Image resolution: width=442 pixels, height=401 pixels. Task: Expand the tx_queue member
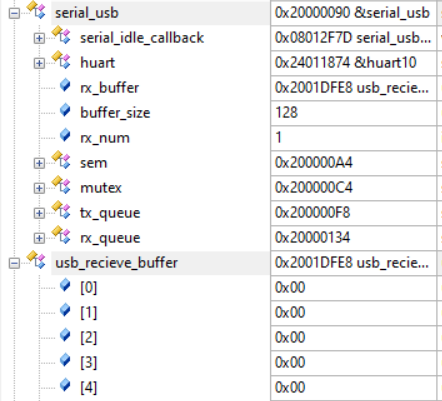coord(39,213)
